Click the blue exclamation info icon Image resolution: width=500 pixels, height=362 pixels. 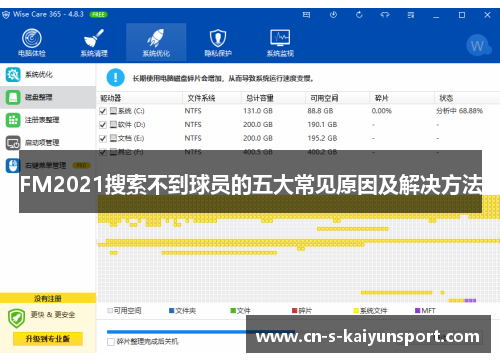pos(115,78)
